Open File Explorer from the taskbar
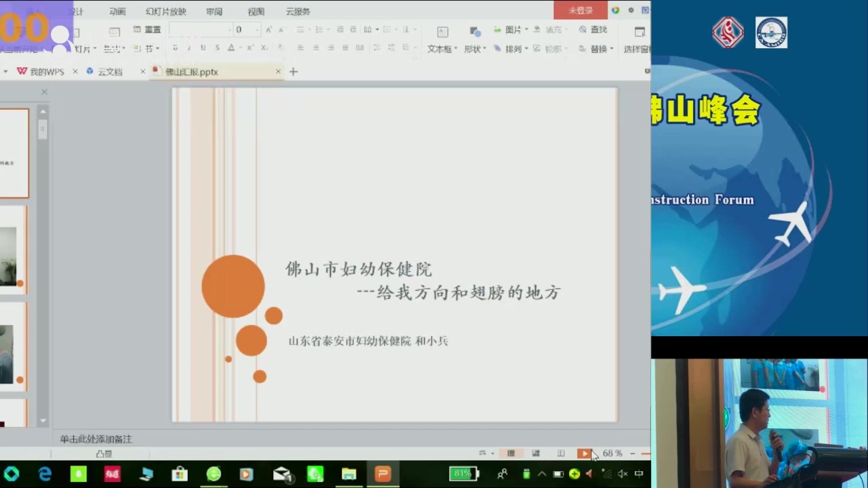868x488 pixels. coord(349,474)
